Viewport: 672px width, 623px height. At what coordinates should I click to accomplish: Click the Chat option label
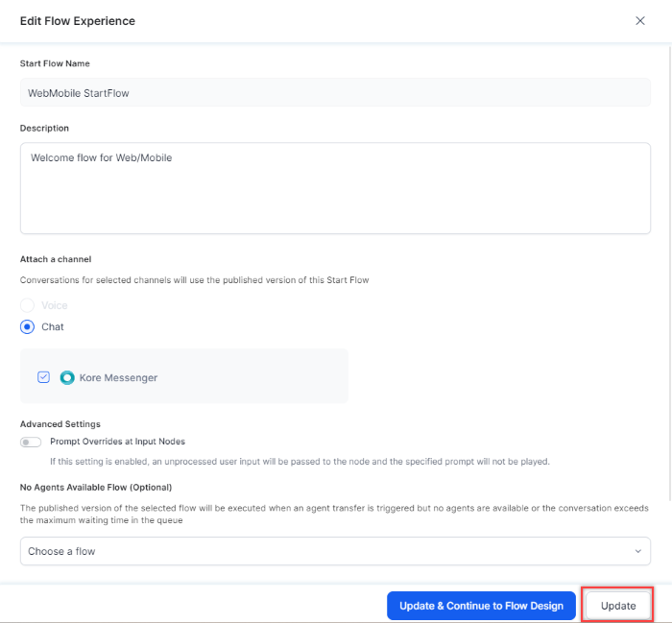(x=53, y=326)
